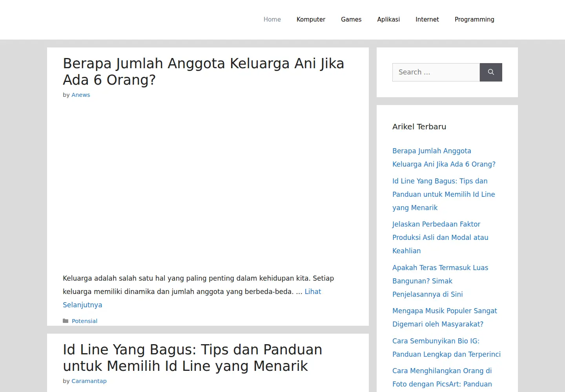This screenshot has height=392, width=565.
Task: Open the Programming menu item
Action: pos(474,20)
